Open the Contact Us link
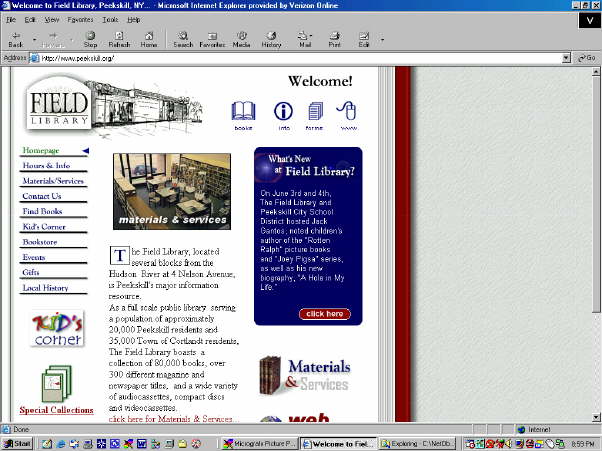This screenshot has width=602, height=451. [41, 196]
